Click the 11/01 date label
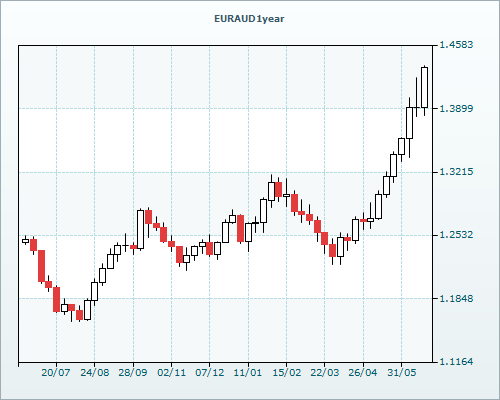The height and width of the screenshot is (400, 500). click(248, 372)
